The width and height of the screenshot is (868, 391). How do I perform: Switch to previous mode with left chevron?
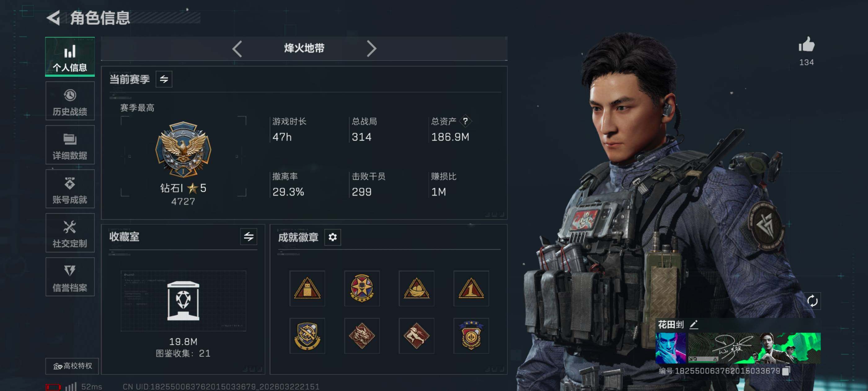pyautogui.click(x=237, y=49)
